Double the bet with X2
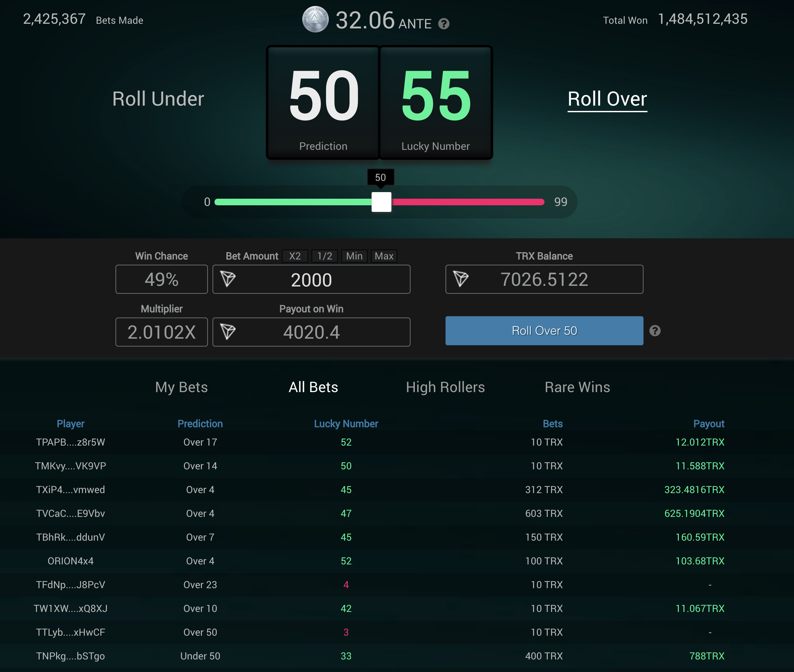Viewport: 794px width, 672px height. click(x=295, y=256)
